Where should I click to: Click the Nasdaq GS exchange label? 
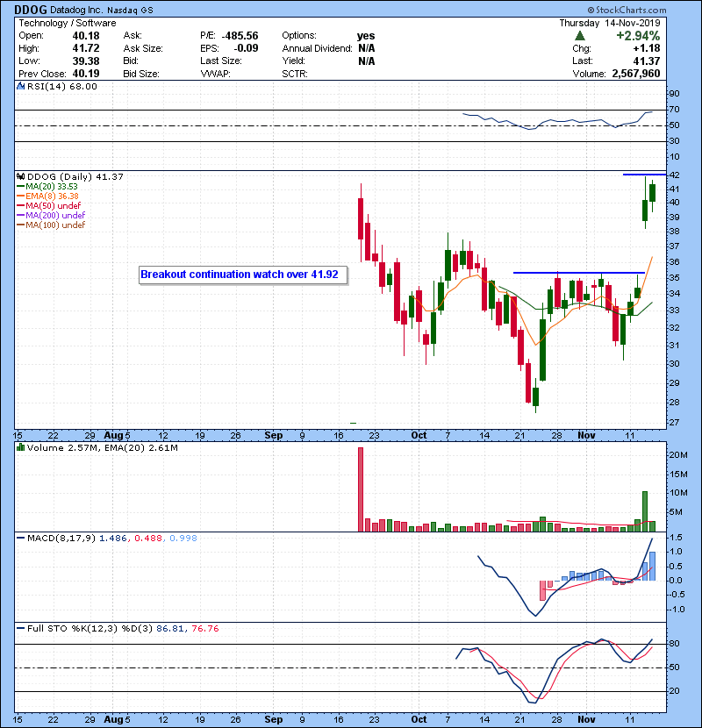point(130,11)
